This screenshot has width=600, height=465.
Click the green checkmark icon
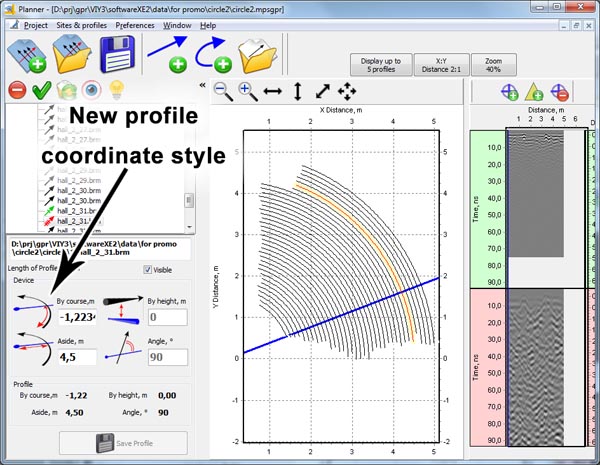42,90
